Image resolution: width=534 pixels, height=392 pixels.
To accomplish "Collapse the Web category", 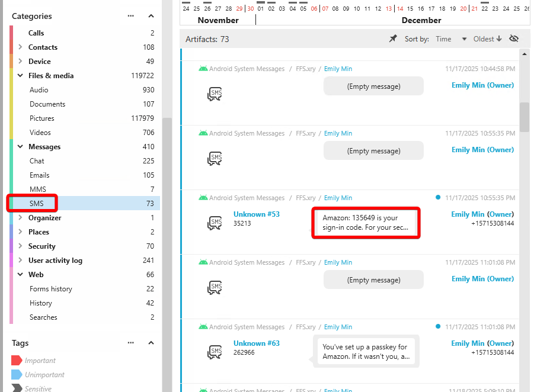I will 20,275.
